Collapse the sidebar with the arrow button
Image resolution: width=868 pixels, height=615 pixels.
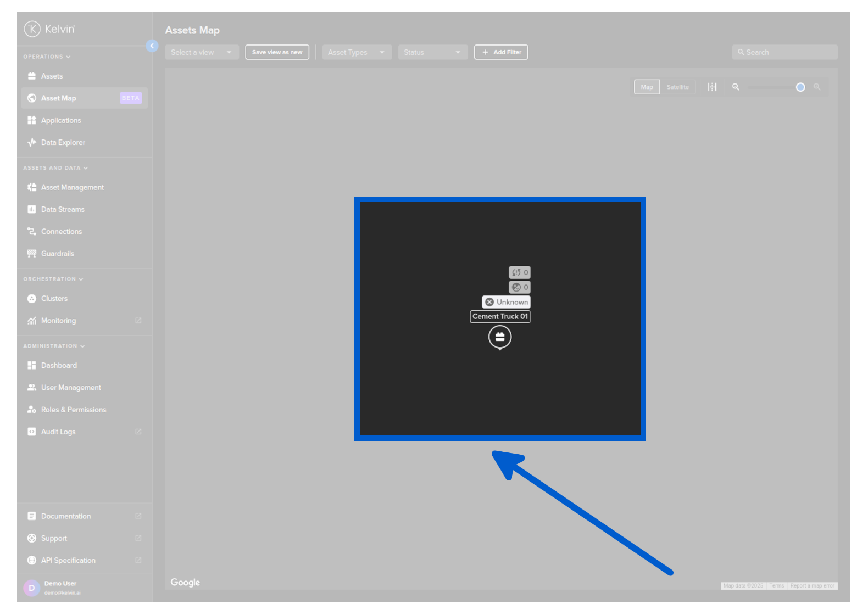click(152, 46)
